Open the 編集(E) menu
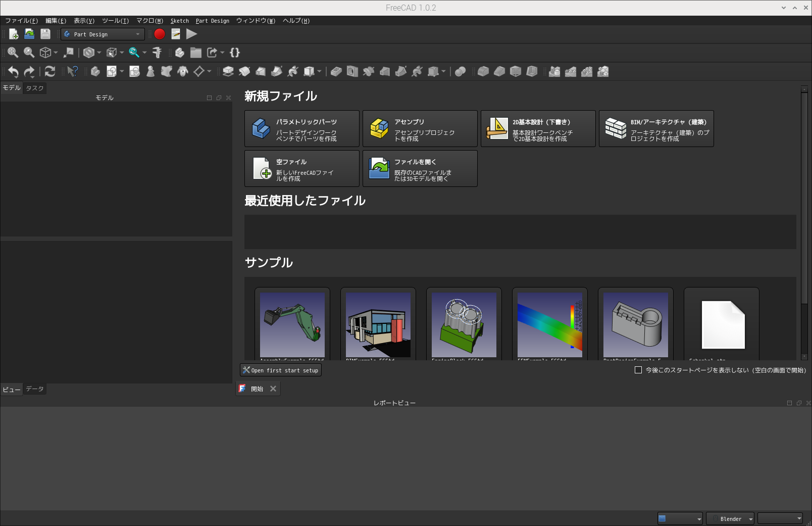812x526 pixels. coord(56,21)
